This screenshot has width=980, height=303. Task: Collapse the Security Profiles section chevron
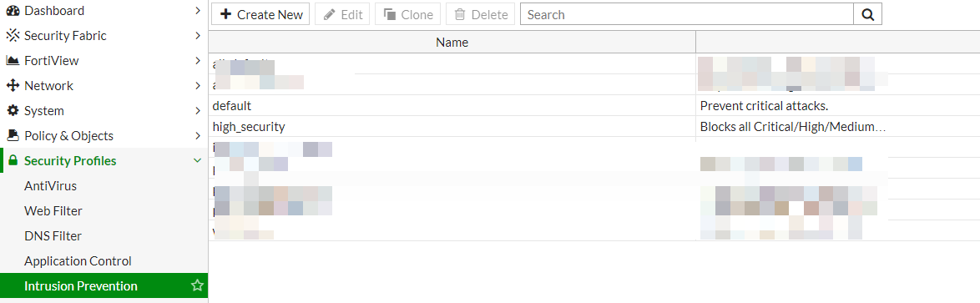[x=198, y=160]
